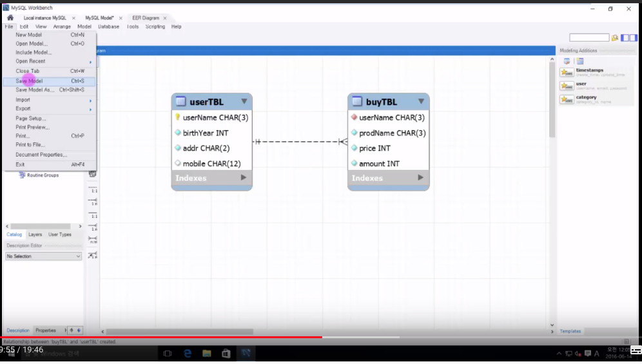
Task: Select the identifying 1:n solid relationship tool
Action: click(x=93, y=227)
